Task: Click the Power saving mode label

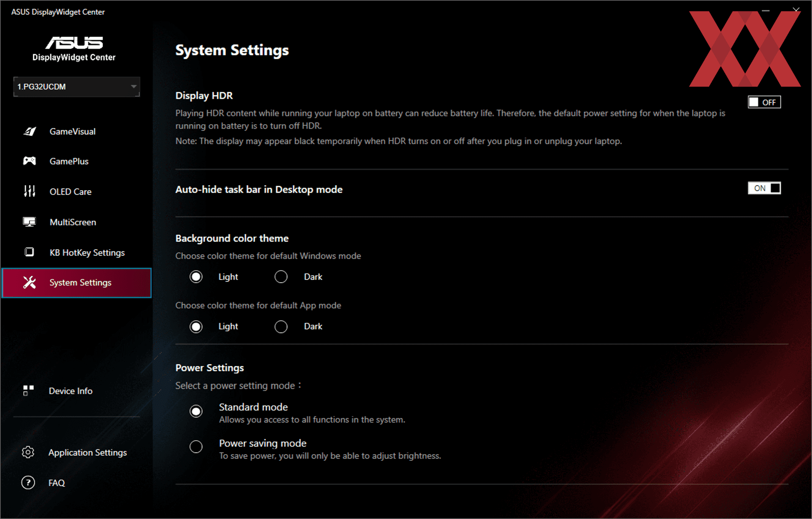Action: coord(263,443)
